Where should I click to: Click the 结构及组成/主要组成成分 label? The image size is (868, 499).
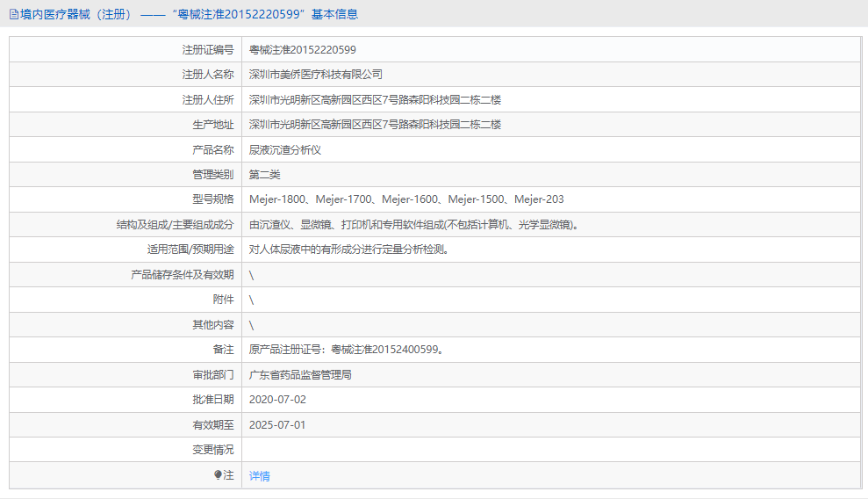(x=175, y=225)
